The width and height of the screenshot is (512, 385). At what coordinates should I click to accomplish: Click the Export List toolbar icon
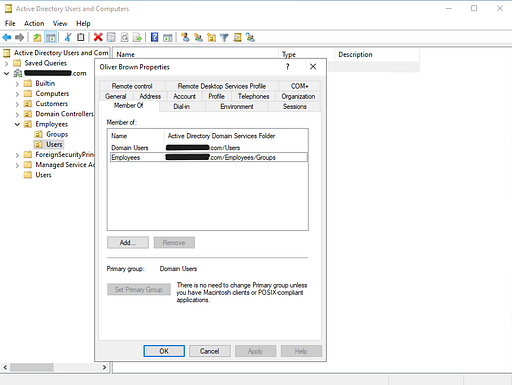point(137,37)
